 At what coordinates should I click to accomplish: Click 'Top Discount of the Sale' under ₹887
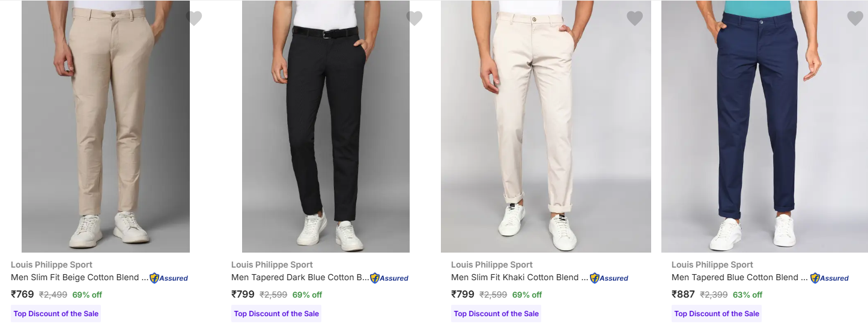717,314
